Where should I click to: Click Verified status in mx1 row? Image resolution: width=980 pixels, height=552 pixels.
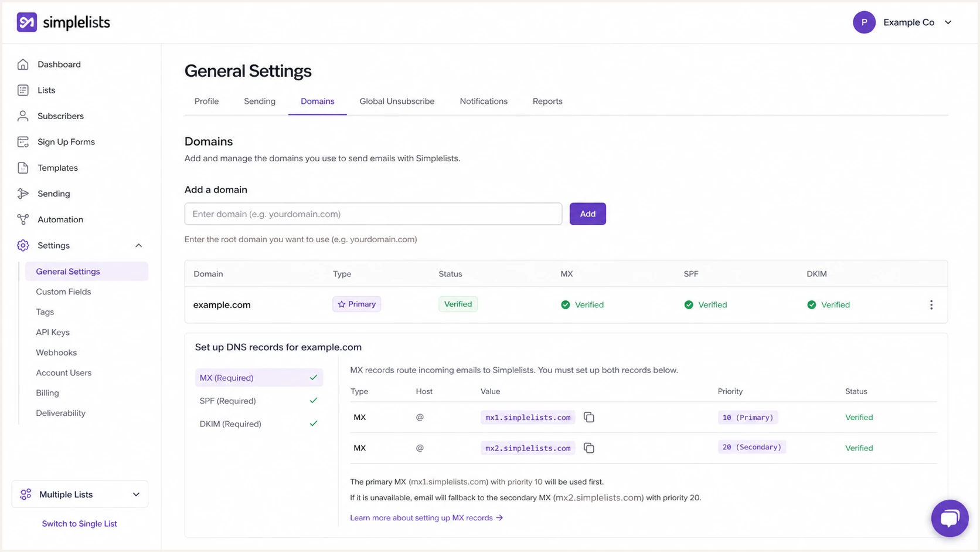click(x=859, y=418)
